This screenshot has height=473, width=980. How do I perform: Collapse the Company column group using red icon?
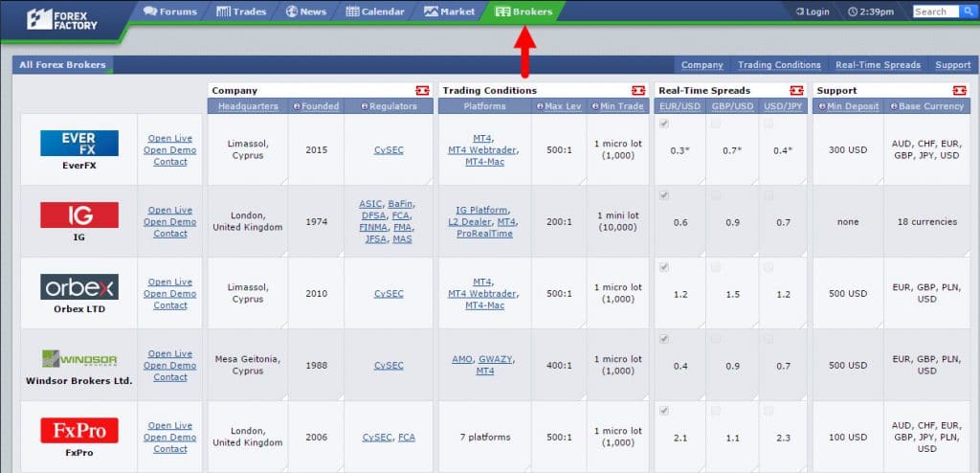422,90
